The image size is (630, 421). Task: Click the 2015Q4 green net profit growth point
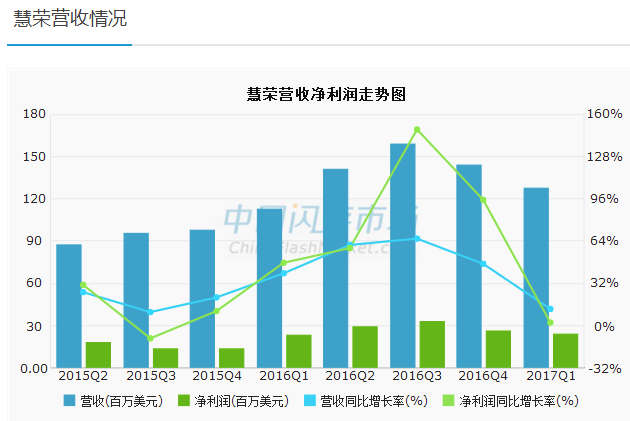click(x=217, y=311)
